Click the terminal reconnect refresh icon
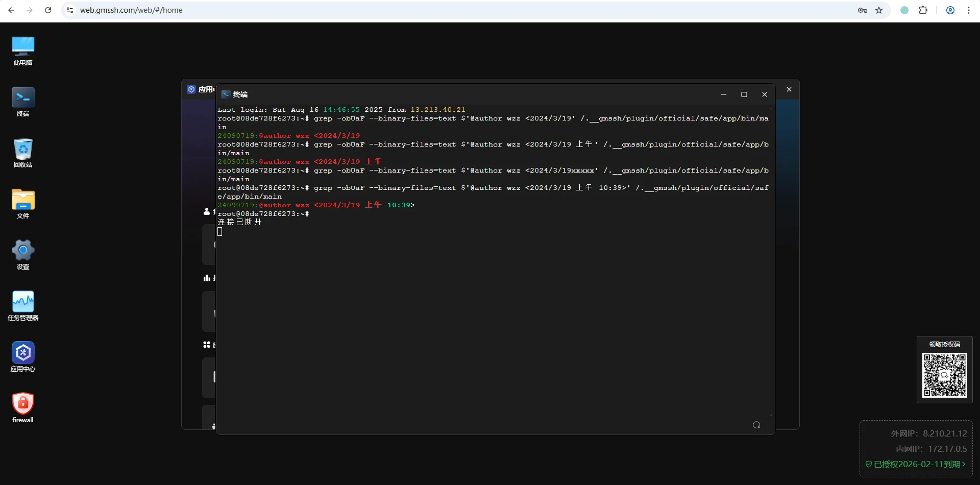This screenshot has height=485, width=980. pos(756,425)
